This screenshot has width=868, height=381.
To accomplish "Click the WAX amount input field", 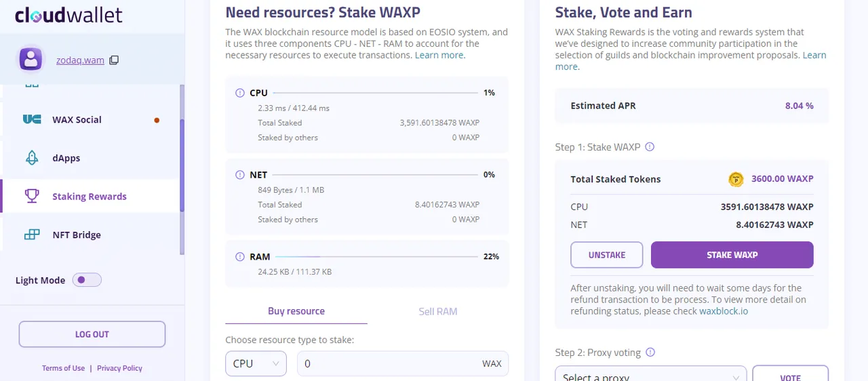I will pyautogui.click(x=403, y=363).
